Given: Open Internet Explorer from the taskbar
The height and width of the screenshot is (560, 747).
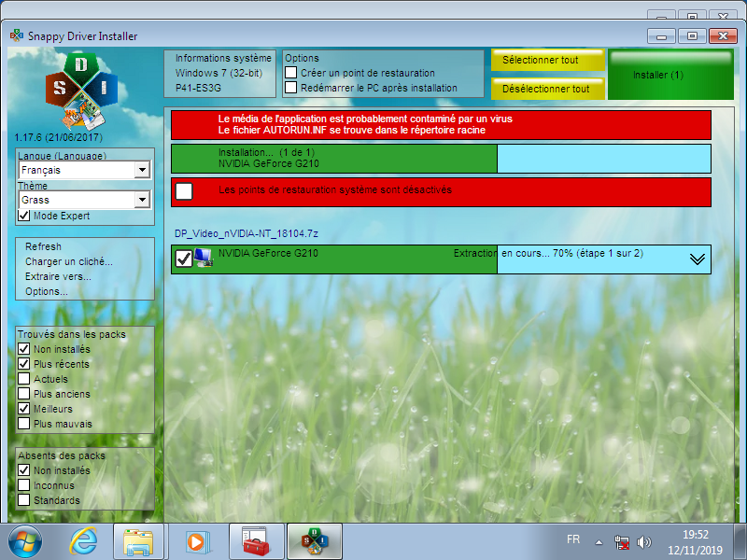Looking at the screenshot, I should [85, 541].
